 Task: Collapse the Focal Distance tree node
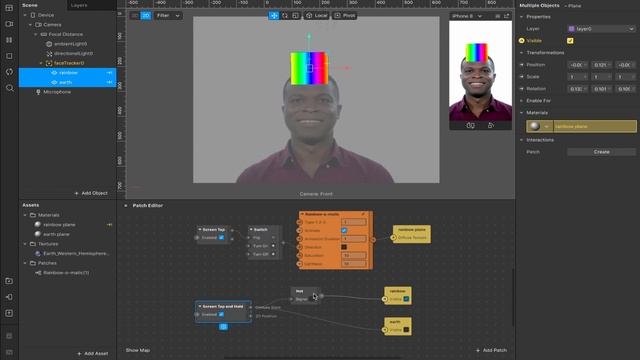36,34
